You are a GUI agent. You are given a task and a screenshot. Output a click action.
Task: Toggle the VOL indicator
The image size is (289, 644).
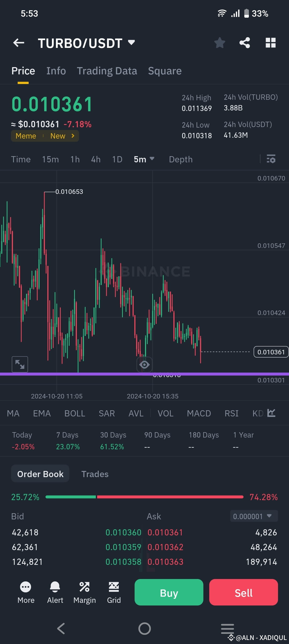click(x=165, y=413)
